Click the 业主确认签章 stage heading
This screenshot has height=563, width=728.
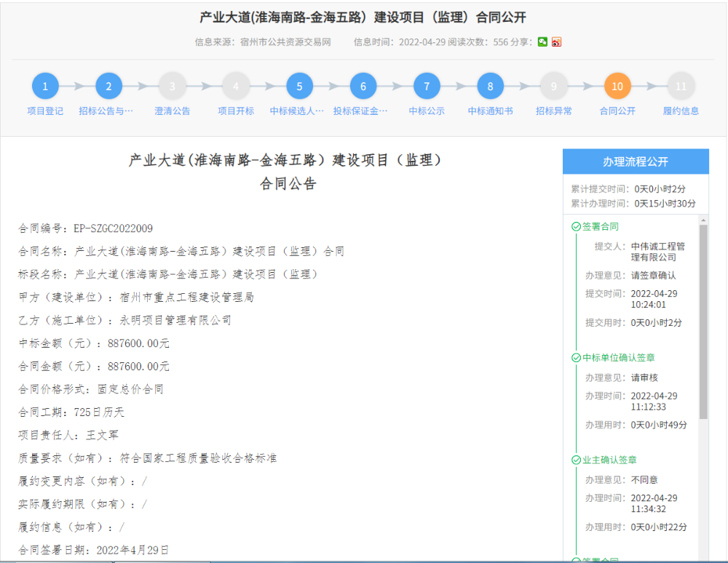(609, 460)
